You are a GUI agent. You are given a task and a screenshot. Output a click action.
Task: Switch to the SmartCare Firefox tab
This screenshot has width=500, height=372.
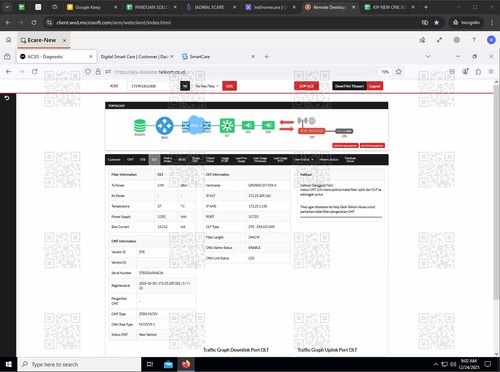coord(218,57)
